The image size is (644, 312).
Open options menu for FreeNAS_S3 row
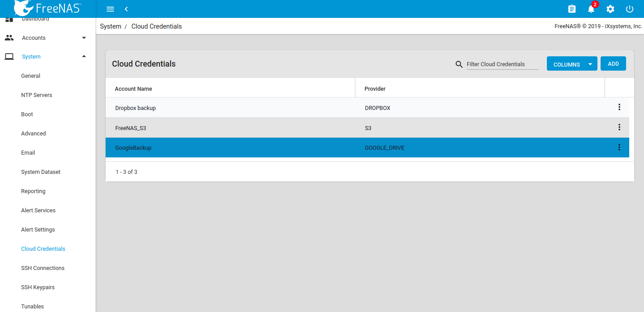tap(619, 127)
